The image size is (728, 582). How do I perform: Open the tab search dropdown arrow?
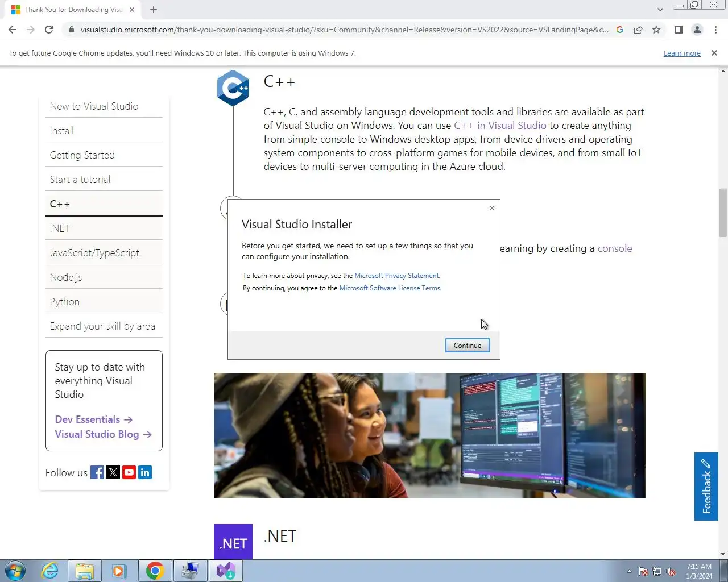660,10
